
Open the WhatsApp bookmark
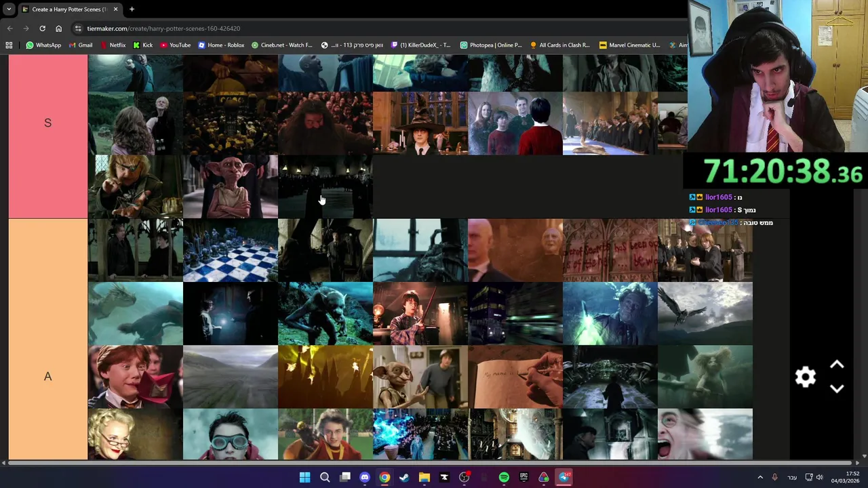click(x=43, y=45)
